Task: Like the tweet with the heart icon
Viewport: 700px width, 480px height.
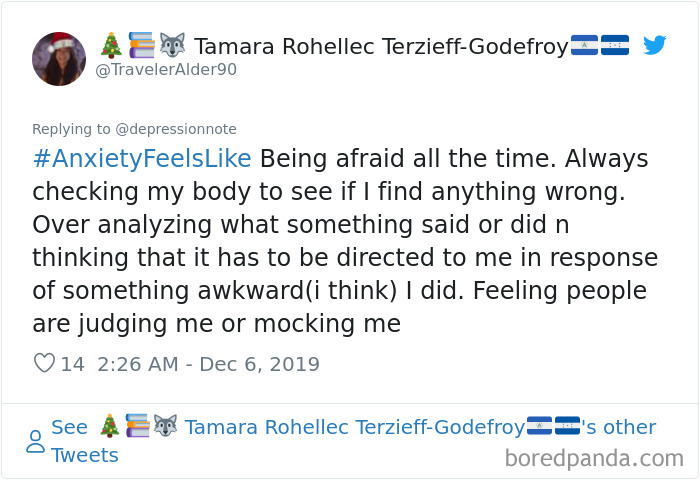Action: pos(44,364)
